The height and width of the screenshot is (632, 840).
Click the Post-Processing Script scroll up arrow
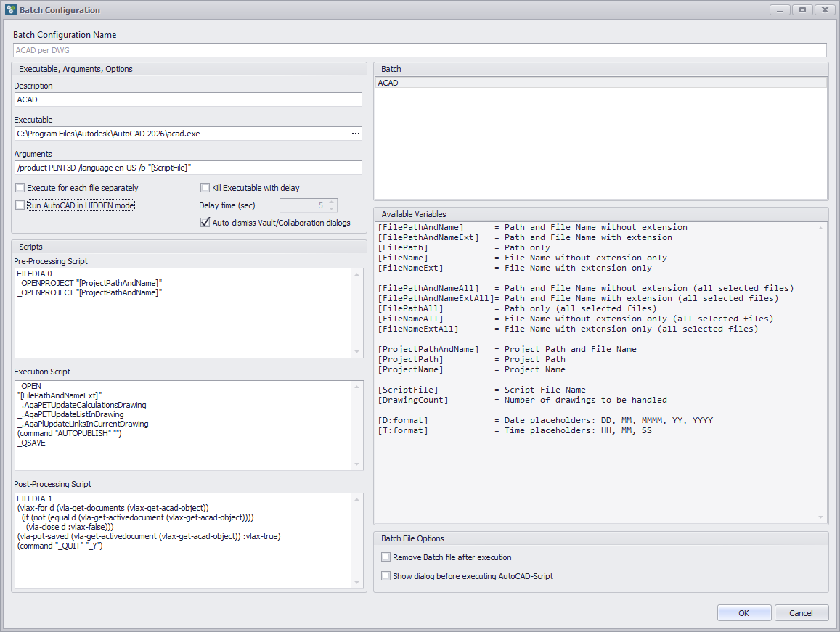[356, 499]
